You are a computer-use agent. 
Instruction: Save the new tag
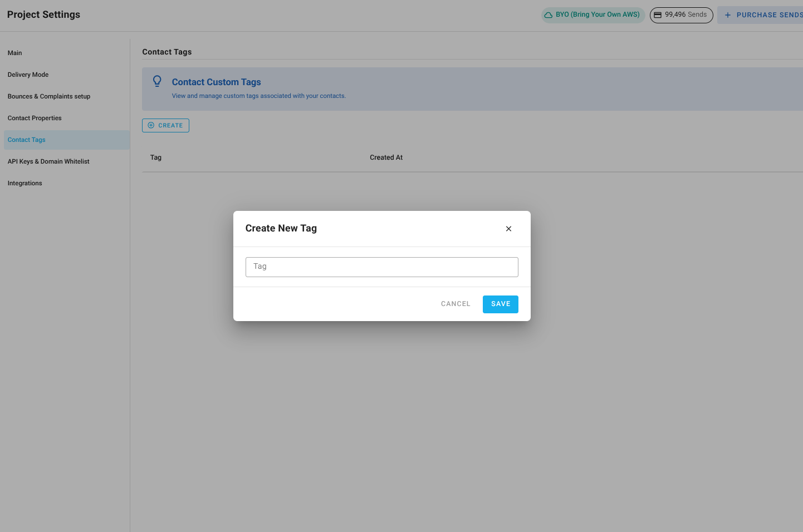(500, 304)
